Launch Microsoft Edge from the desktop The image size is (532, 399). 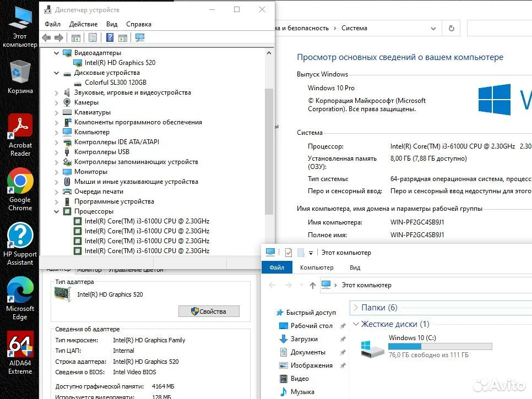20,299
